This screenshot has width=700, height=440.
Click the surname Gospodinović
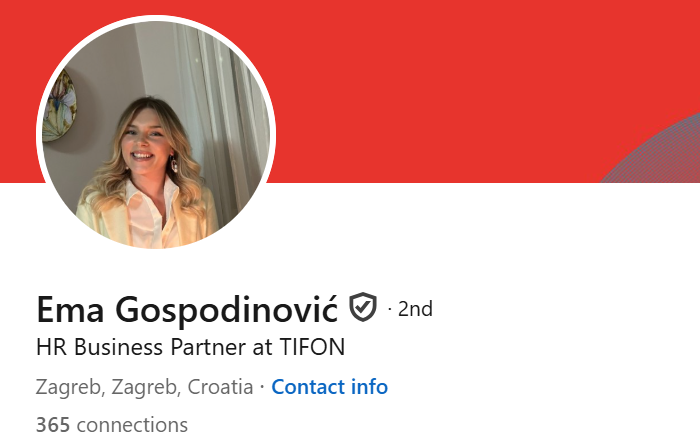pos(226,309)
